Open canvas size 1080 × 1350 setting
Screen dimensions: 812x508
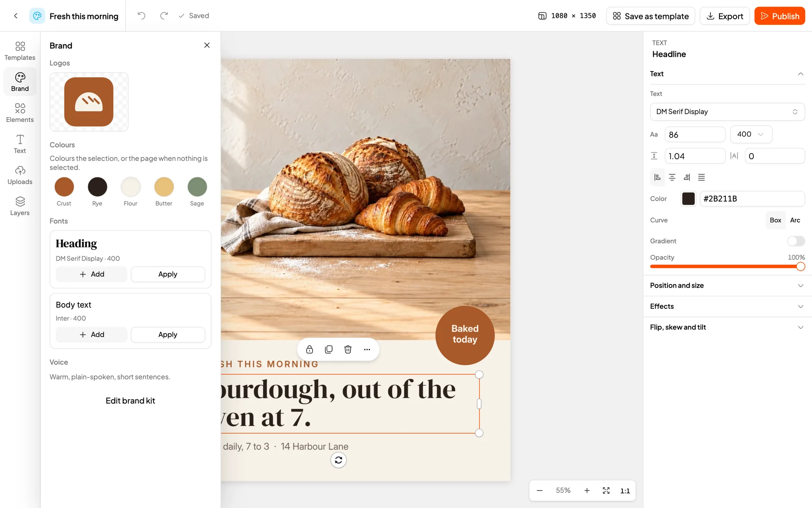567,16
